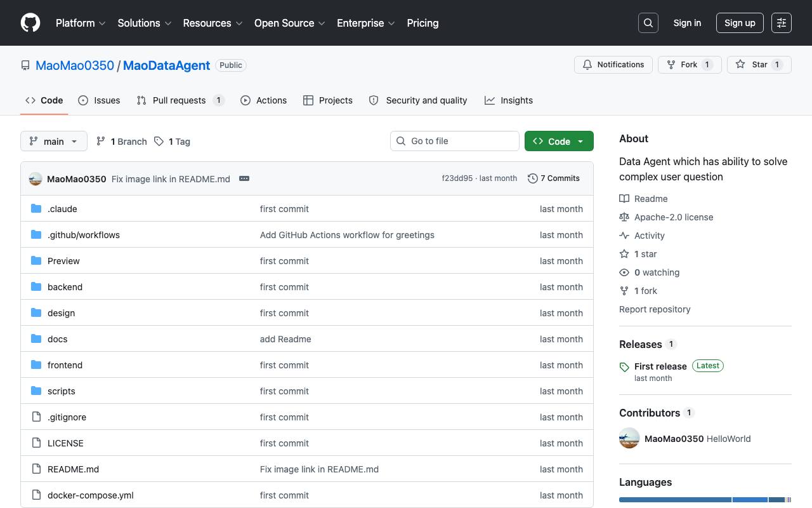Open the Contributors heading link
Image resolution: width=812 pixels, height=508 pixels.
coord(657,413)
